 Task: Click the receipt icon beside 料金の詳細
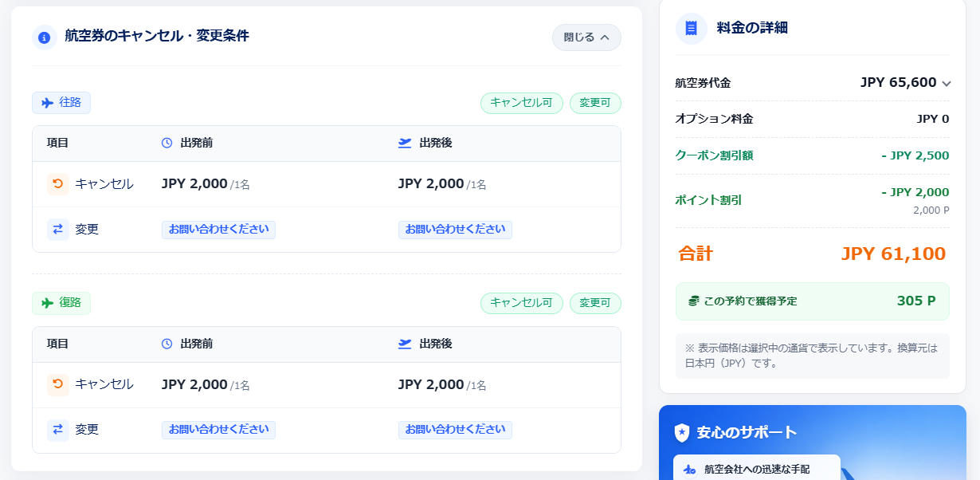[x=691, y=28]
